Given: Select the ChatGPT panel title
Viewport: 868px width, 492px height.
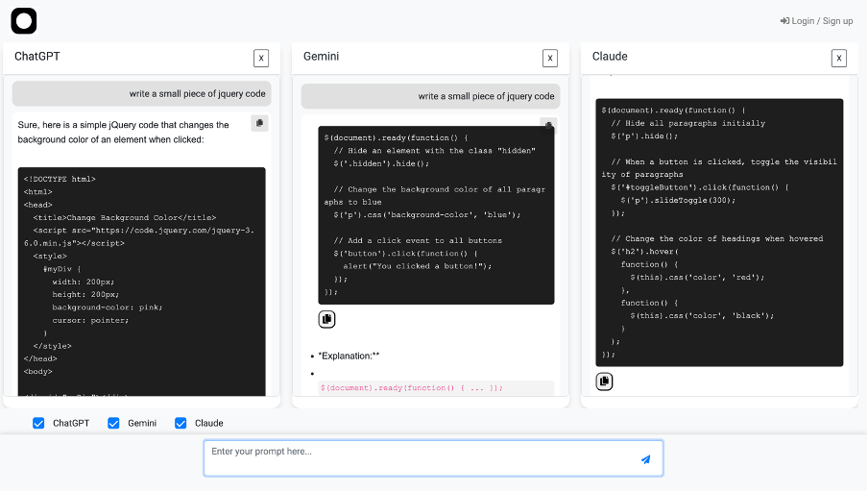Looking at the screenshot, I should pos(37,57).
